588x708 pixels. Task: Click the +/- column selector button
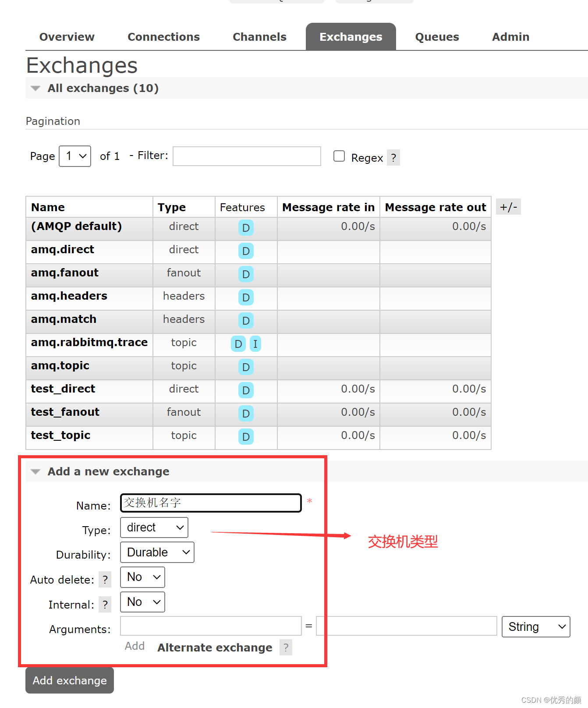pyautogui.click(x=508, y=207)
